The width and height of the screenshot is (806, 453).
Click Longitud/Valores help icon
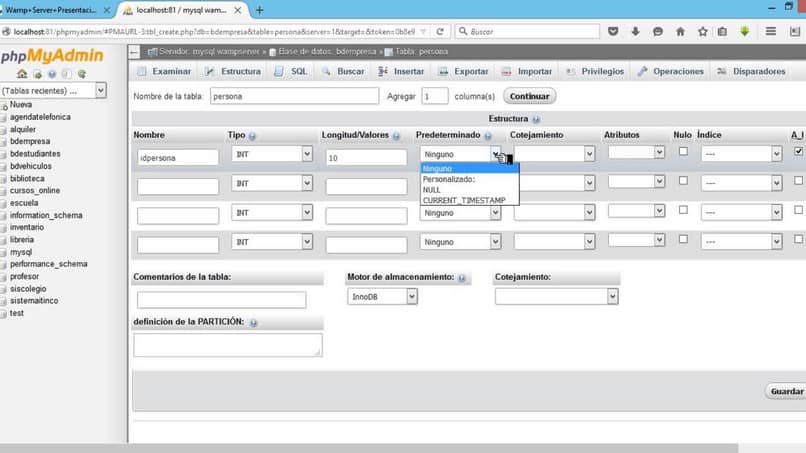point(396,136)
